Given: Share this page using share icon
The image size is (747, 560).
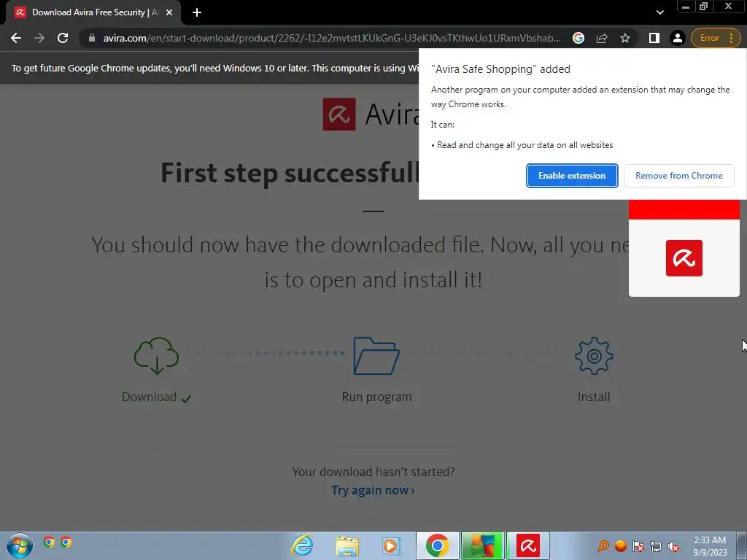Looking at the screenshot, I should [x=602, y=38].
